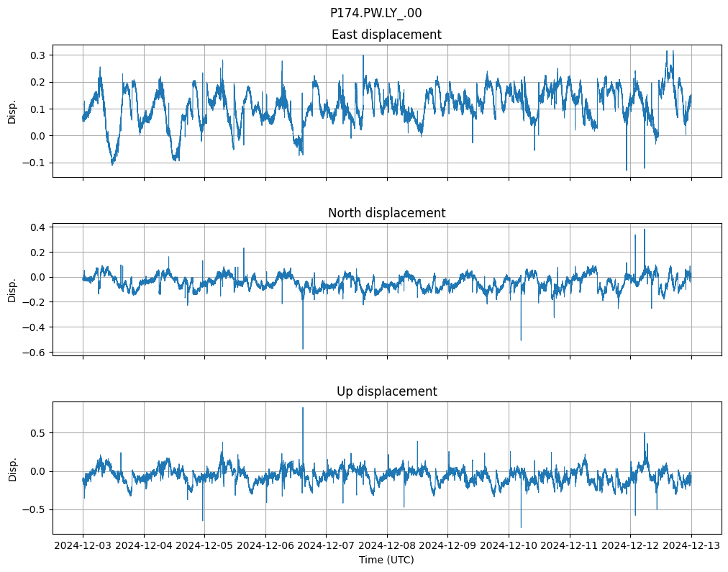Click the Disp. label of the East plot

click(x=12, y=111)
